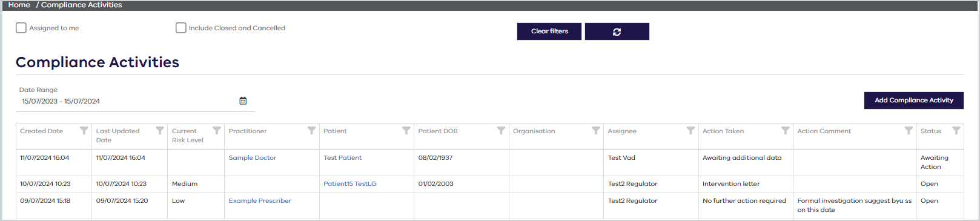
Task: Click the Clear filters button
Action: tap(549, 31)
